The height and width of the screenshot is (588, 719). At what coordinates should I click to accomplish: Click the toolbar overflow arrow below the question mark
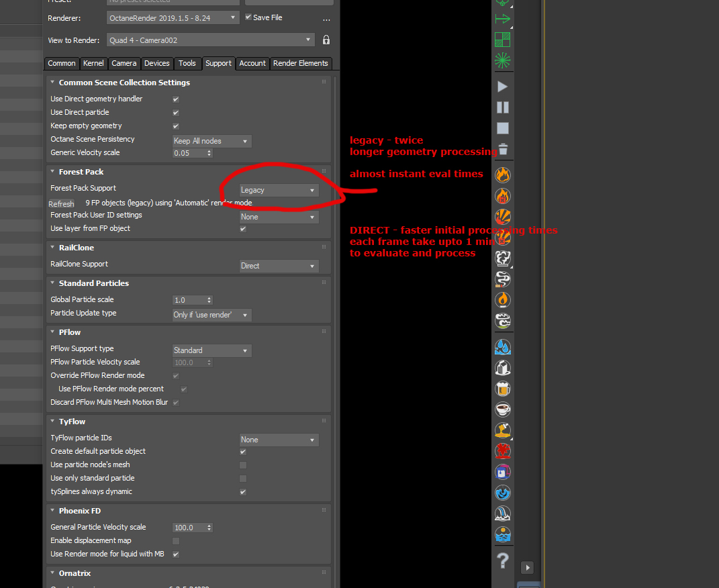[x=527, y=567]
